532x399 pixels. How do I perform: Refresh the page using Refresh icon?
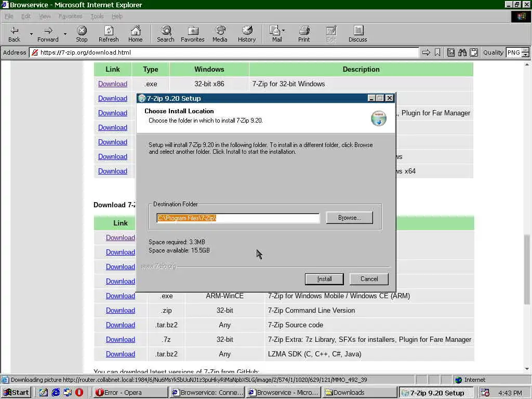coord(109,34)
